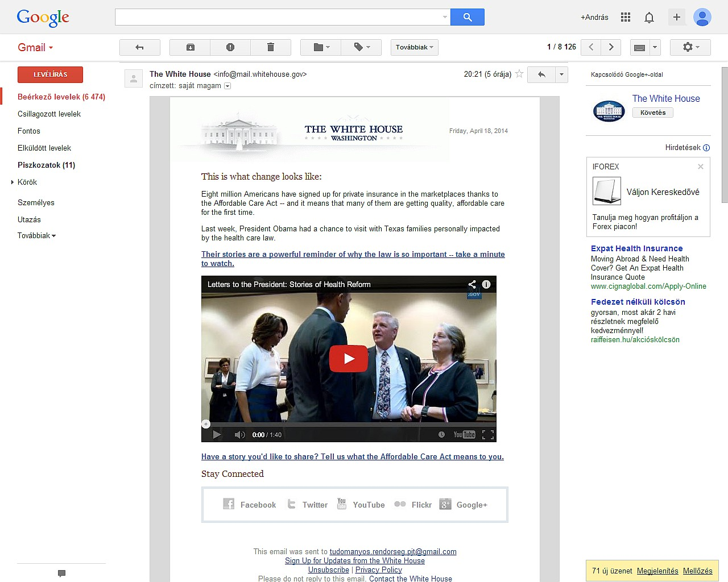Viewport: 728px width, 582px height.
Task: Click Mellőzés to dismiss new messages
Action: tap(698, 571)
